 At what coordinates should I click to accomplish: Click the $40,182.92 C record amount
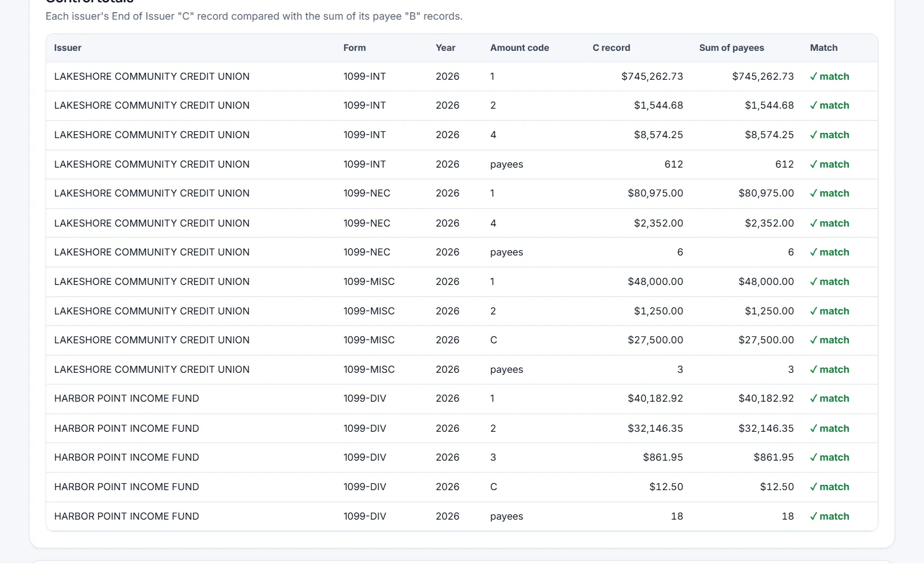click(655, 398)
